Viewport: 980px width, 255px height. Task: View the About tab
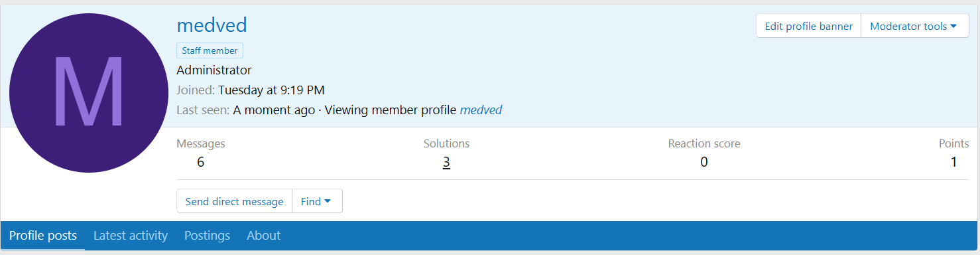(x=263, y=235)
